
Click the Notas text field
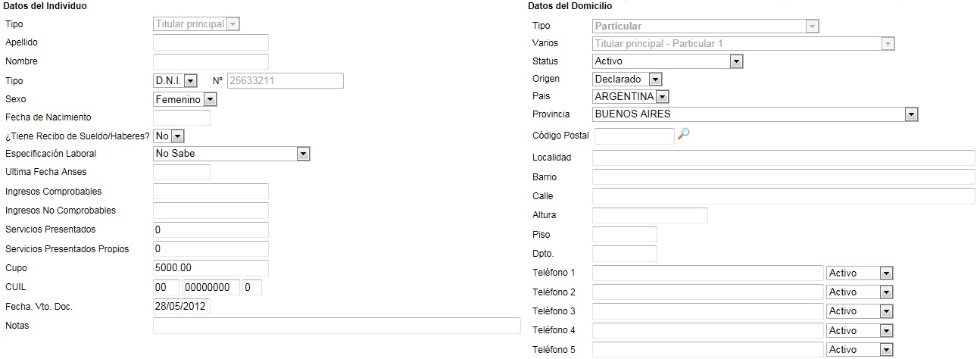(337, 326)
